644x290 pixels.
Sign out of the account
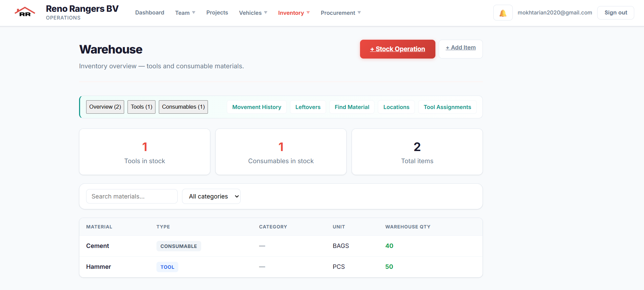click(x=615, y=13)
